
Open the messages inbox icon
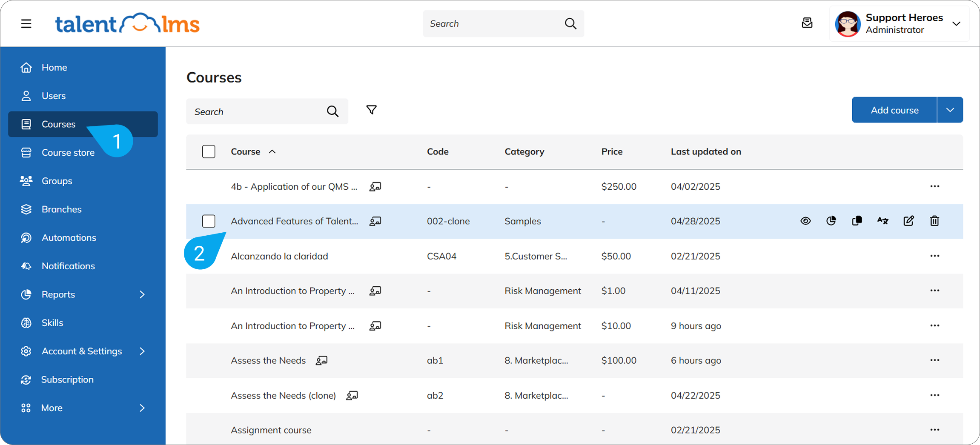807,23
